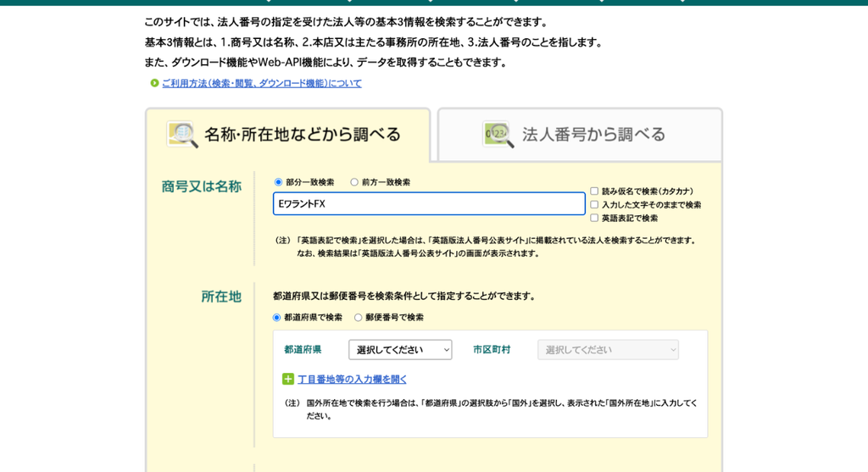This screenshot has width=868, height=472.
Task: Click the 0123 magnifier icon on the 法人番号 tab
Action: click(x=498, y=135)
